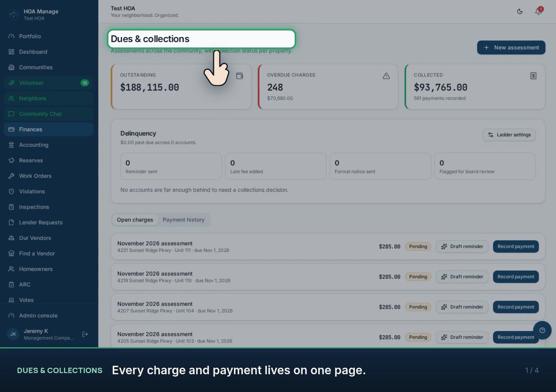This screenshot has height=392, width=556.
Task: Click the HOA Manage logo icon
Action: pos(14,15)
